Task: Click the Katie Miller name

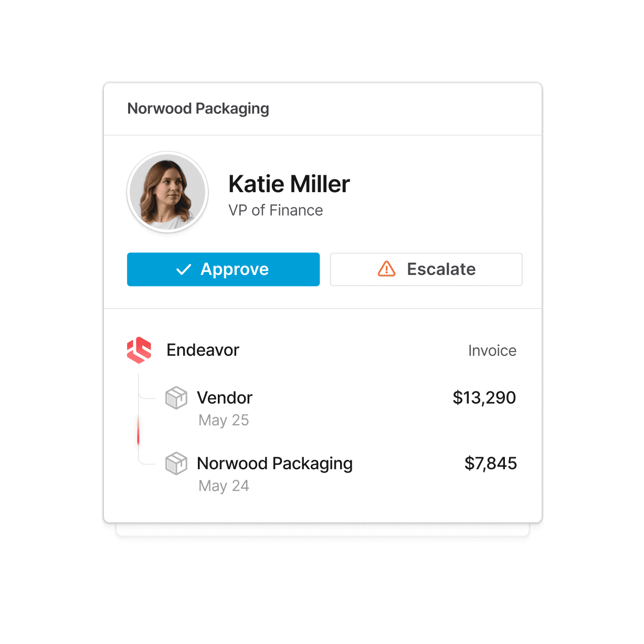Action: (289, 184)
